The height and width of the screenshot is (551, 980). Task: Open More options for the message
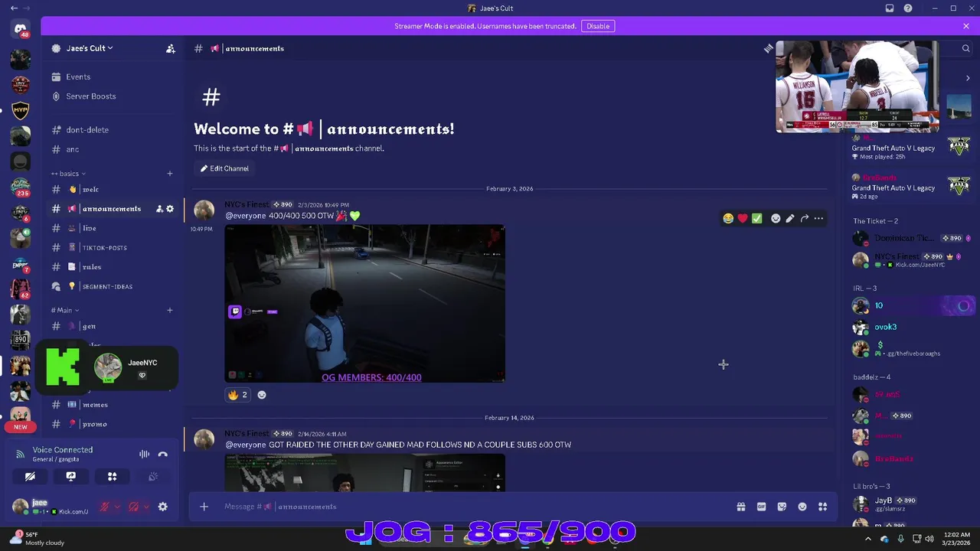(x=818, y=219)
